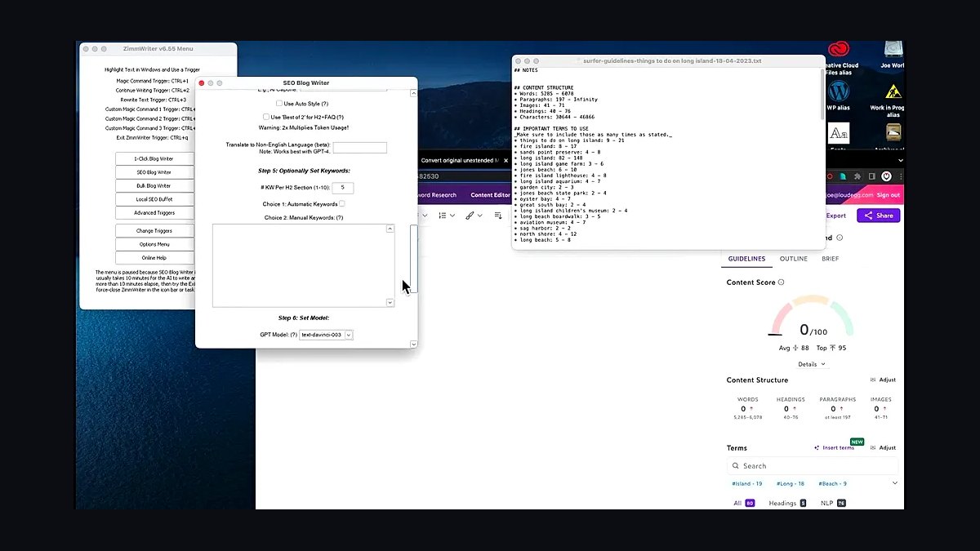This screenshot has width=980, height=551.
Task: Click the Insert terms sparkle icon
Action: (x=817, y=448)
